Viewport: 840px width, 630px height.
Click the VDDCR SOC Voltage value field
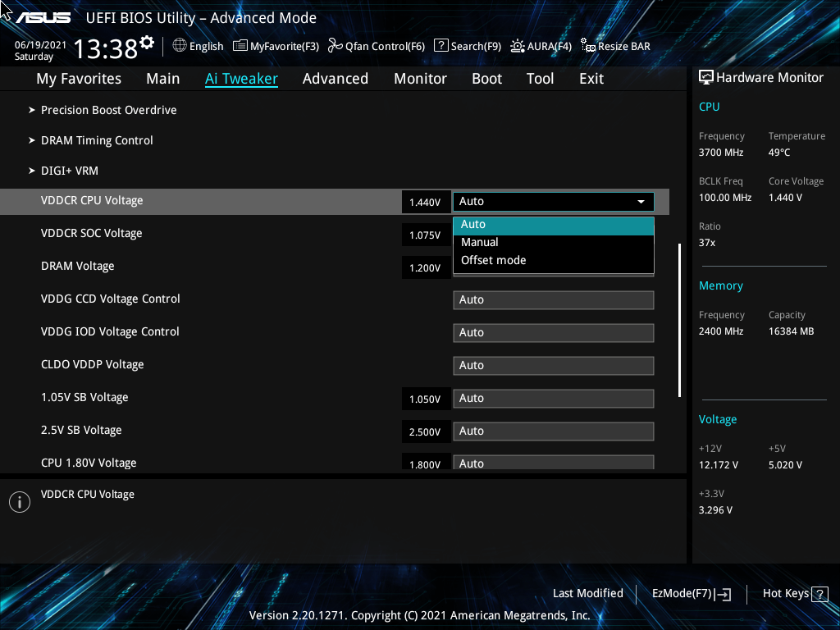[x=426, y=235]
